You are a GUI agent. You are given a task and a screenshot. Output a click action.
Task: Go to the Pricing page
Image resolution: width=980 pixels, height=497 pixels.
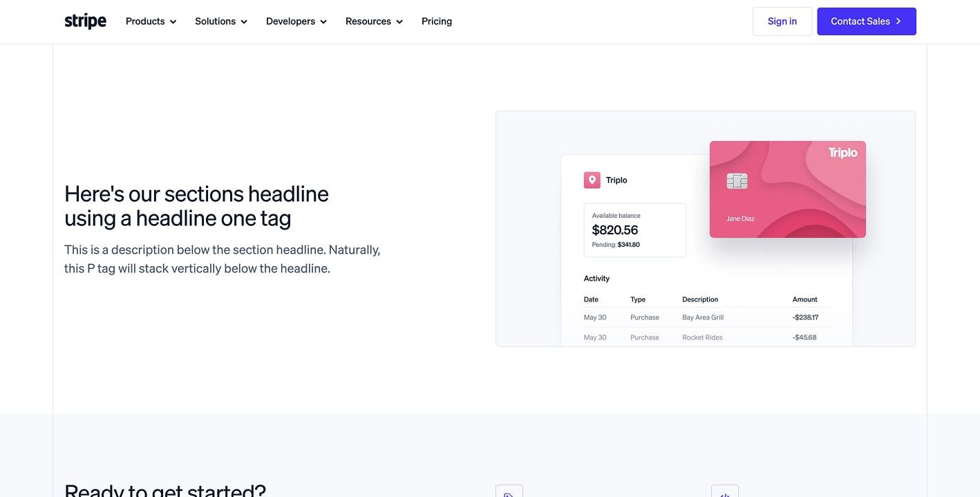pyautogui.click(x=436, y=21)
